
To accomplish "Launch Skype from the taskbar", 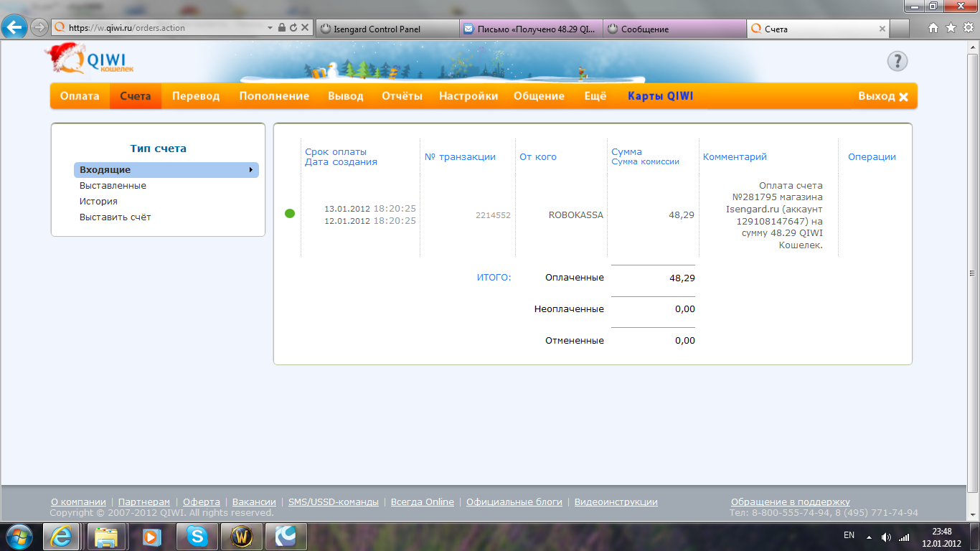I will point(197,537).
